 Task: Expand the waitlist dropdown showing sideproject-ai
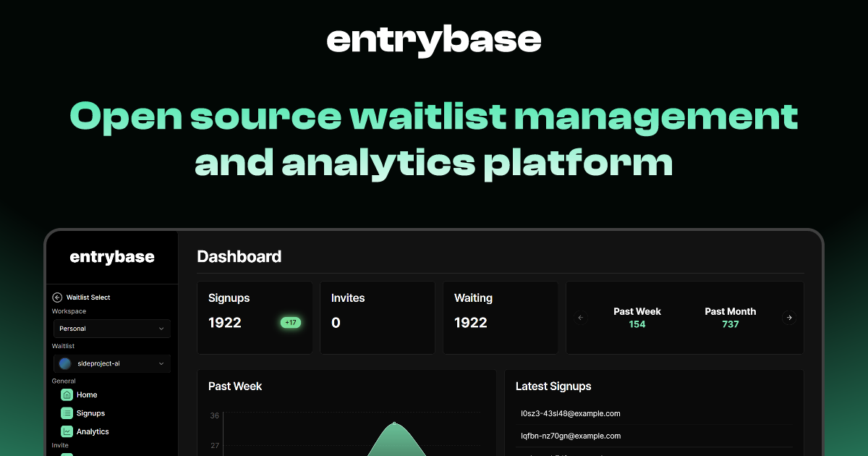coord(111,363)
